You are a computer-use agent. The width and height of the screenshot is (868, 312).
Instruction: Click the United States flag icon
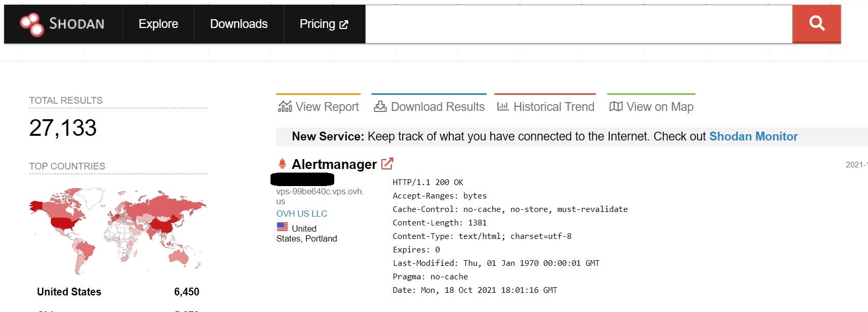click(x=282, y=227)
